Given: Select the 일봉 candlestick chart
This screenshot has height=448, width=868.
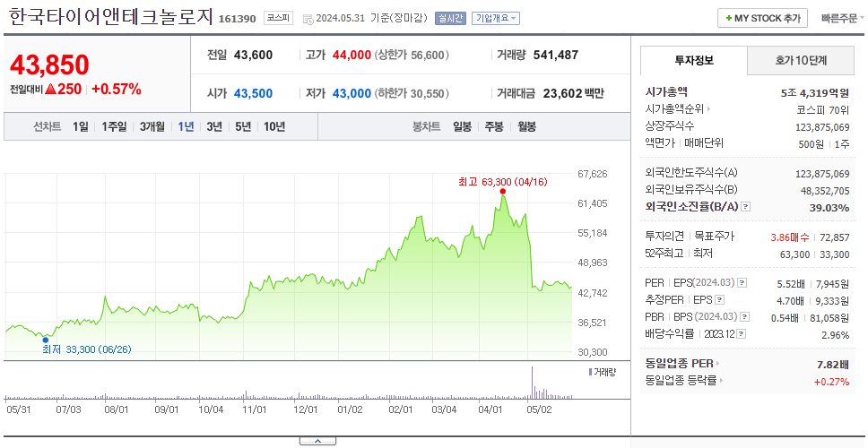Looking at the screenshot, I should [x=462, y=126].
